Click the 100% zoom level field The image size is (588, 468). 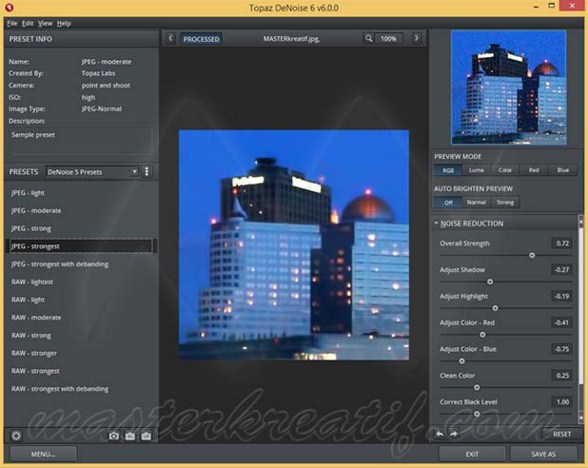pos(388,39)
